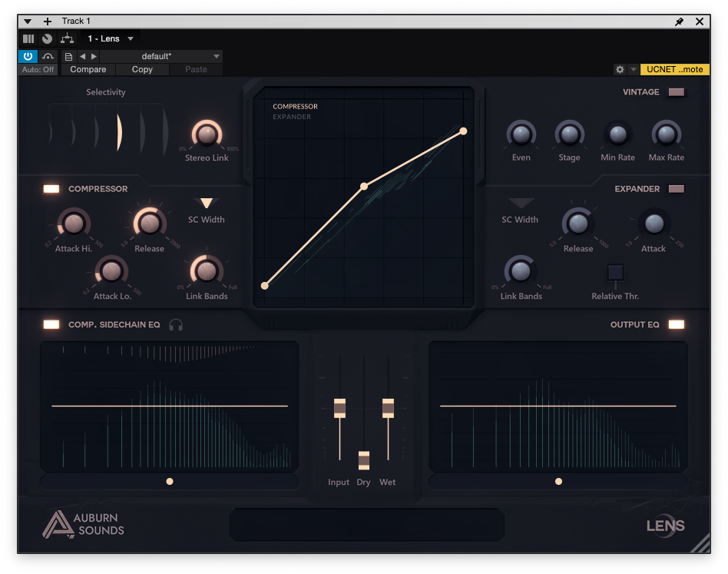Toggle the plugin power bypass button
The image size is (728, 574).
[28, 56]
